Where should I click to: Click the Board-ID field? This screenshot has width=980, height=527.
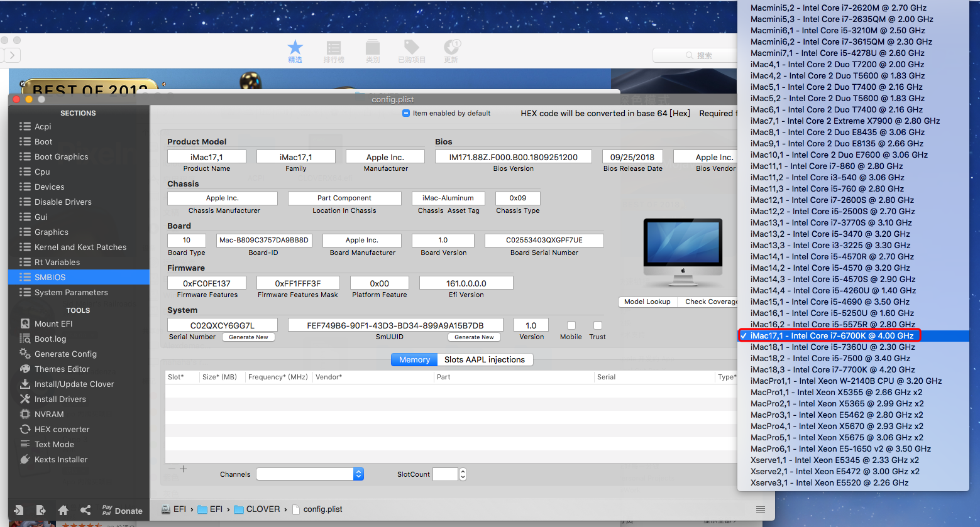point(264,240)
